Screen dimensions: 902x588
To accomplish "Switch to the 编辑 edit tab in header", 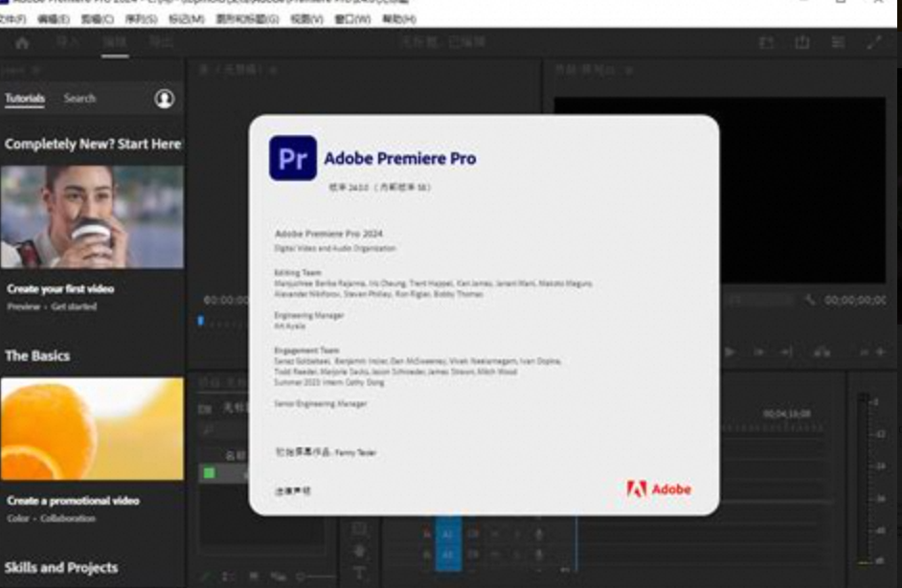I will tap(115, 42).
